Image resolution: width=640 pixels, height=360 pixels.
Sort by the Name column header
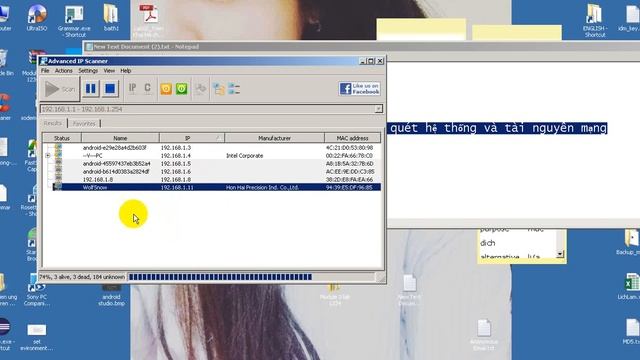[120, 138]
